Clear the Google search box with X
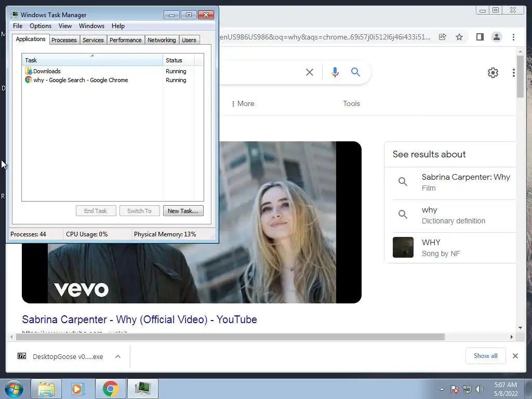 point(310,72)
